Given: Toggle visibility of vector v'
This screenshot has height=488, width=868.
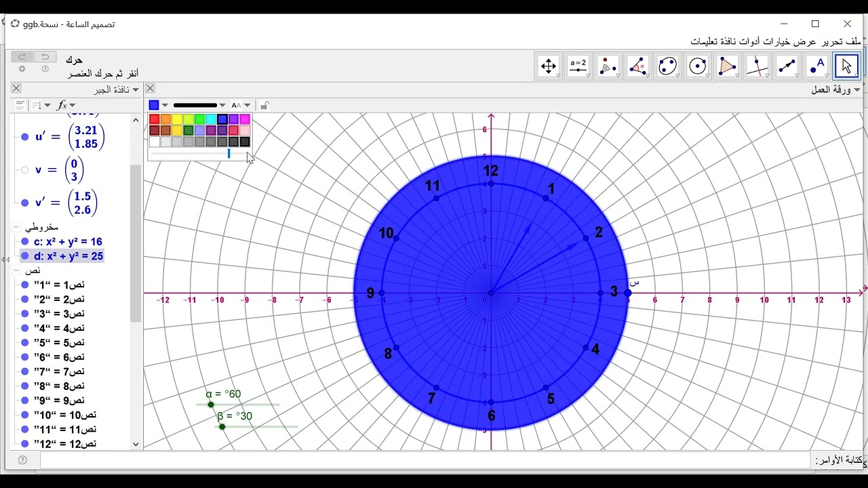Looking at the screenshot, I should [25, 203].
